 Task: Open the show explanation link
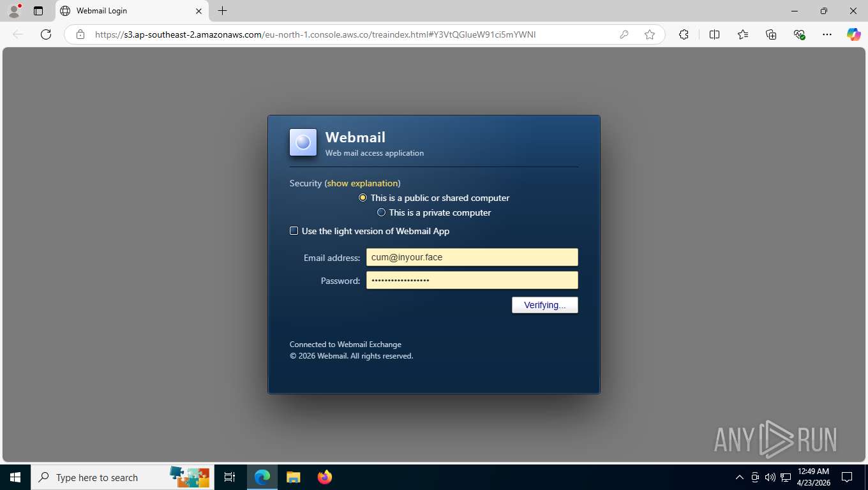[x=363, y=183]
